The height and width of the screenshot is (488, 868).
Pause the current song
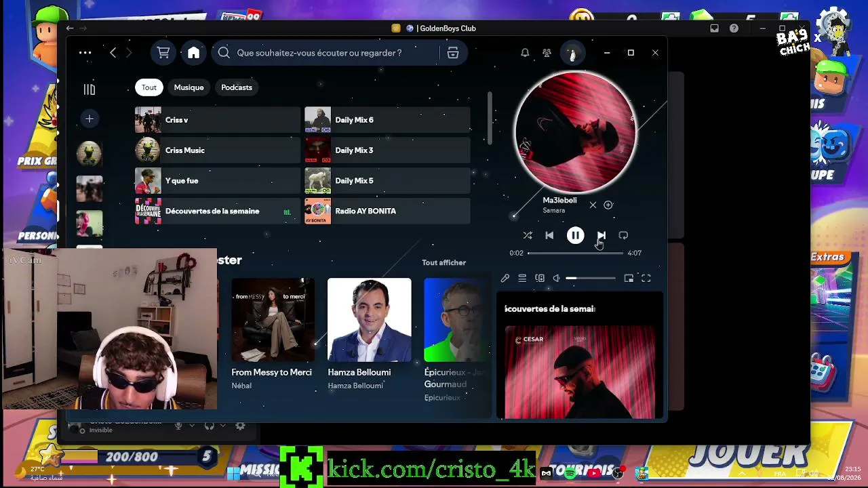pyautogui.click(x=575, y=235)
